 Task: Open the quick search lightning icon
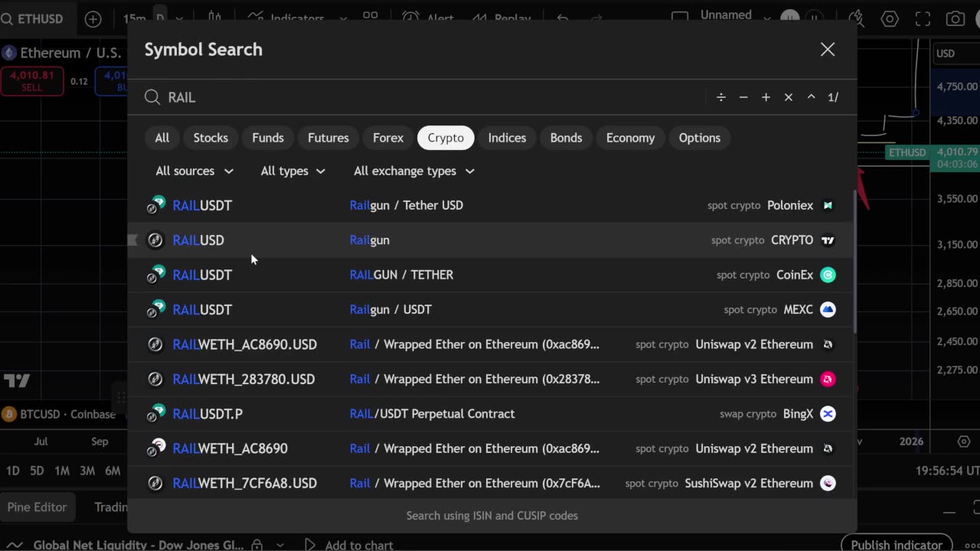(x=856, y=19)
